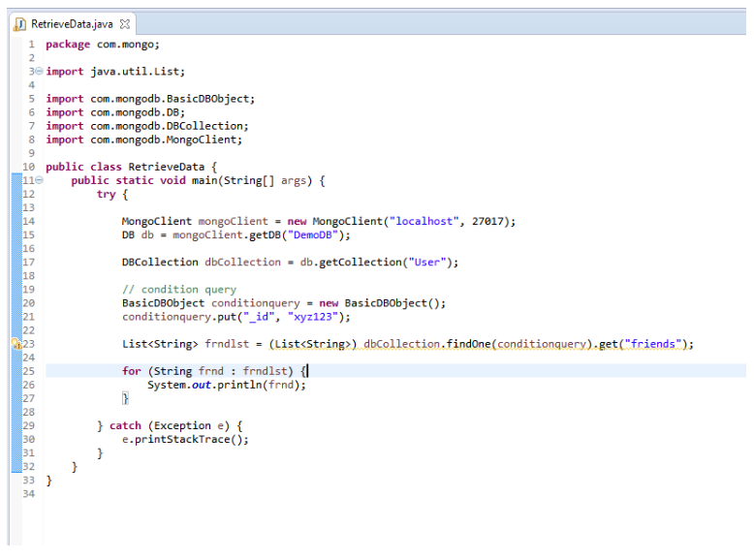The image size is (754, 560).
Task: Collapse the main method on line 11
Action: (x=38, y=180)
